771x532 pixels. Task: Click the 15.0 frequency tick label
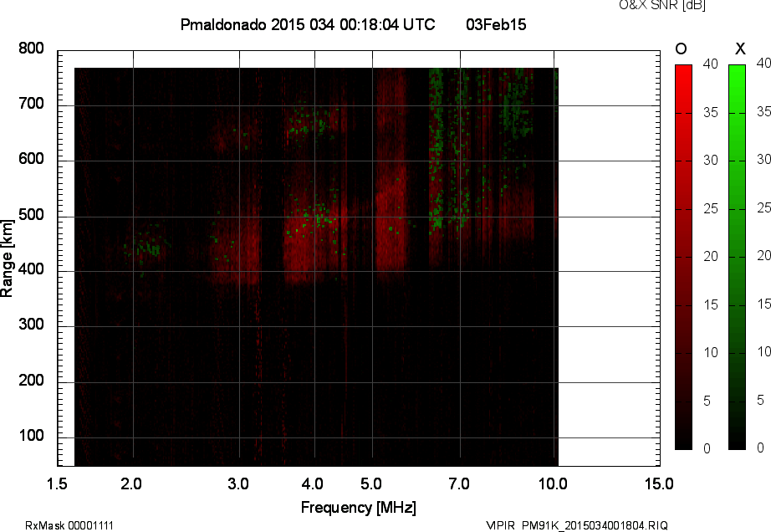[659, 483]
